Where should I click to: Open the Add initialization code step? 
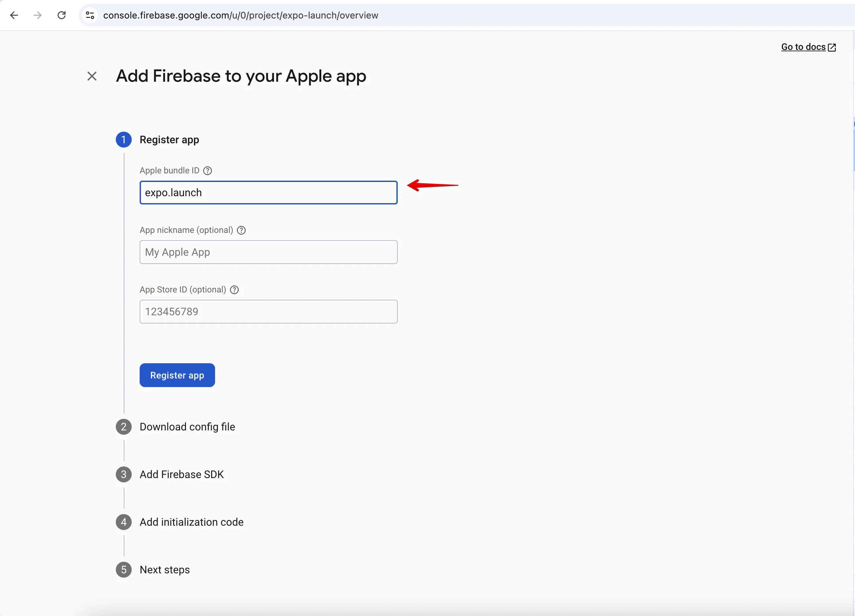click(192, 522)
